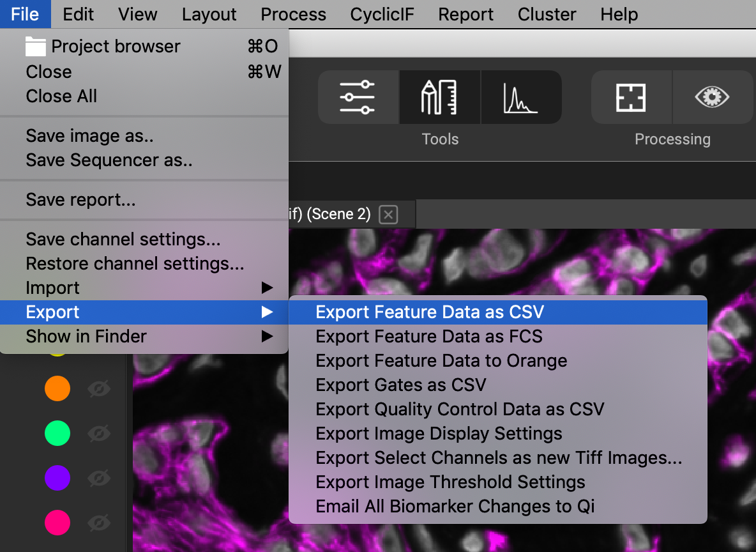Viewport: 756px width, 552px height.
Task: Choose Export Select Channels as new Tiff Images
Action: point(498,457)
